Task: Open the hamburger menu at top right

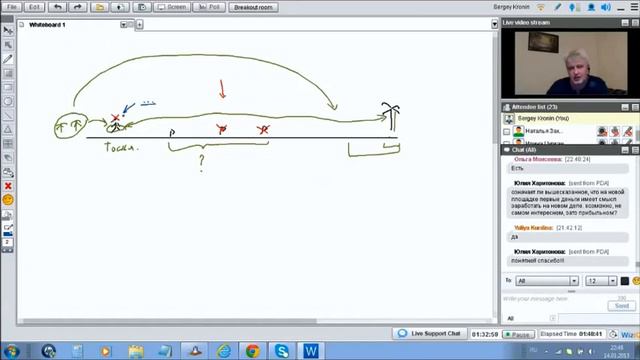Action: click(635, 7)
